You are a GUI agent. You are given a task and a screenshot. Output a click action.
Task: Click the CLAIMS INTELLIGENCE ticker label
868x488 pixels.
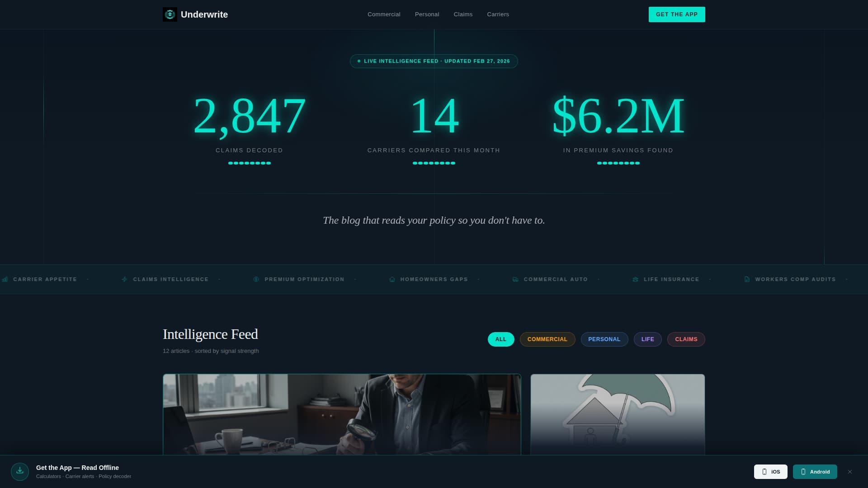coord(171,279)
